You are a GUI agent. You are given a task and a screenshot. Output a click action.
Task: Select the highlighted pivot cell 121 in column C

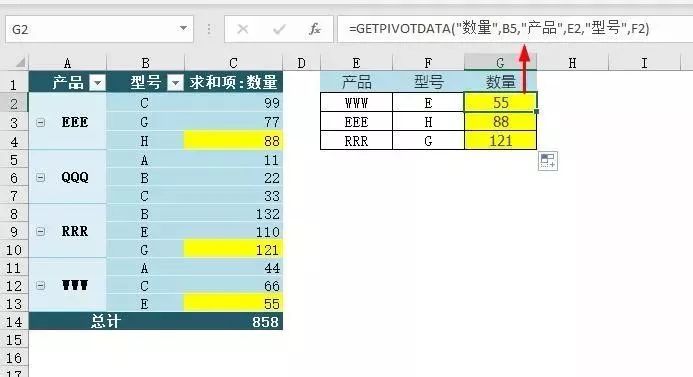233,250
